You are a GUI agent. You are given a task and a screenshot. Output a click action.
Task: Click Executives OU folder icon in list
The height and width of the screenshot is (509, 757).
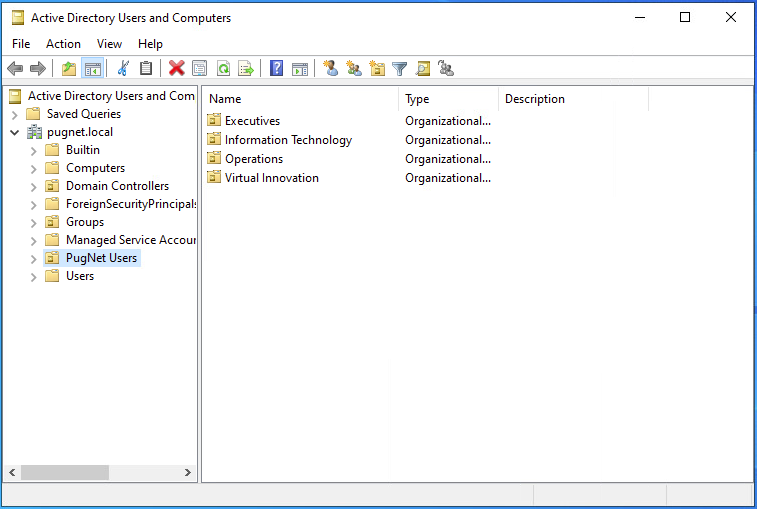[214, 120]
